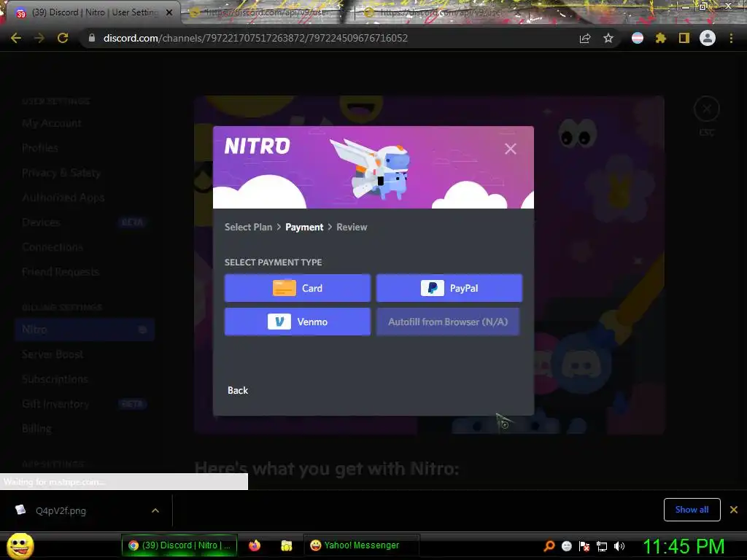Open Gift Inventory settings

(55, 404)
